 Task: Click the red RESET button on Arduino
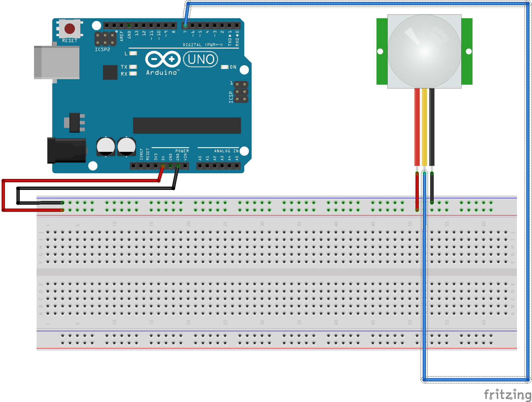tap(70, 28)
